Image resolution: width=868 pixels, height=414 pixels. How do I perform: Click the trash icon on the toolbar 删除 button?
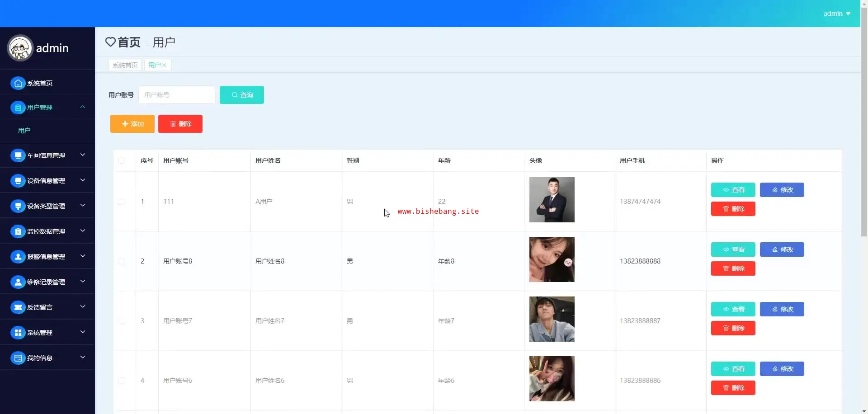coord(173,124)
